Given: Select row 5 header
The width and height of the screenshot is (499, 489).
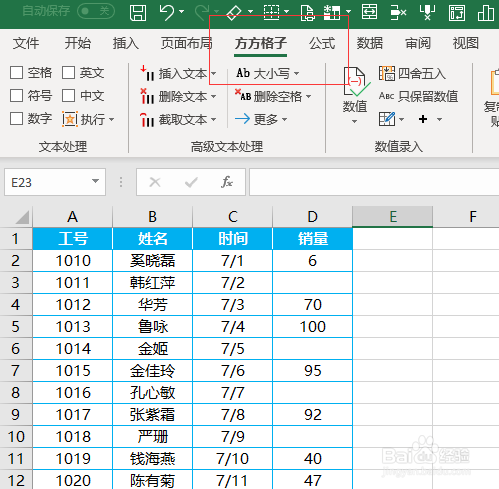Looking at the screenshot, I should (x=16, y=327).
